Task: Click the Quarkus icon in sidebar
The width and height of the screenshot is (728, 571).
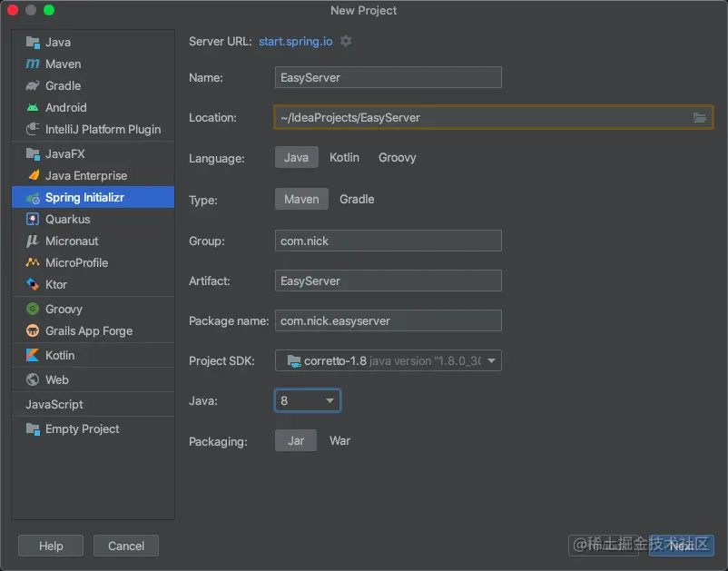Action: (33, 219)
